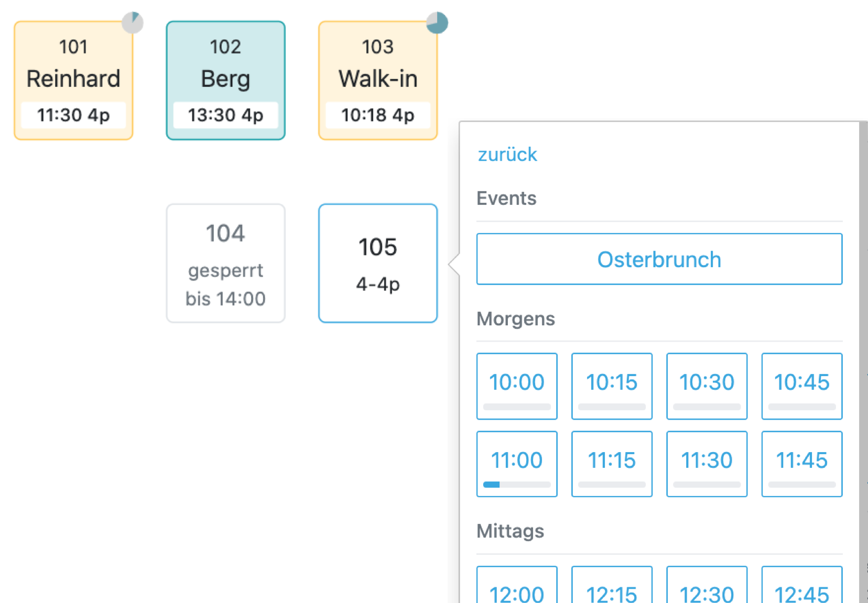The height and width of the screenshot is (603, 868).
Task: Open the Walk-in table 103
Action: pyautogui.click(x=378, y=81)
